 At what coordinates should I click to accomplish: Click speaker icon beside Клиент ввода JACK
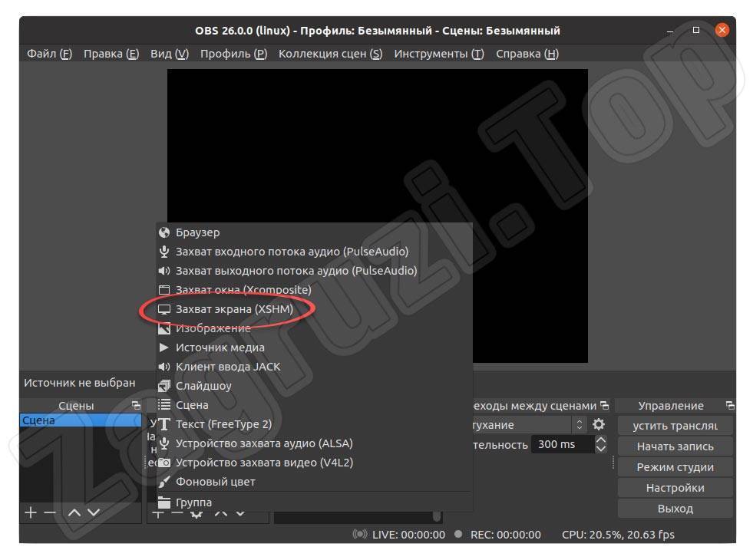click(x=164, y=367)
